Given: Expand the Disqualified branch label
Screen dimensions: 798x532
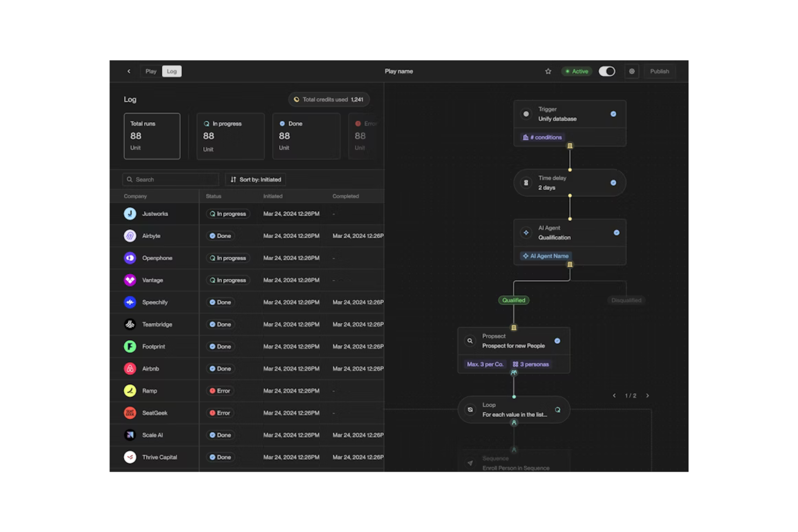Looking at the screenshot, I should click(x=626, y=300).
